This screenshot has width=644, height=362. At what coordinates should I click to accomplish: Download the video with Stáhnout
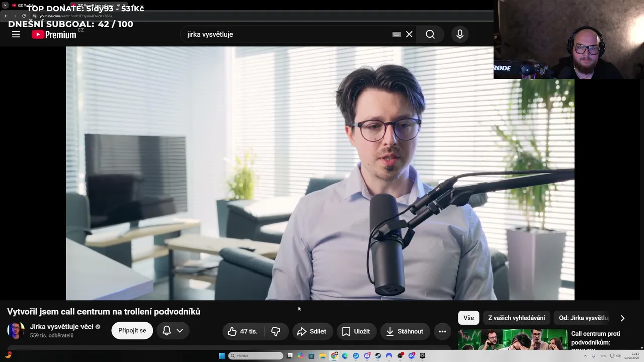[x=405, y=331]
